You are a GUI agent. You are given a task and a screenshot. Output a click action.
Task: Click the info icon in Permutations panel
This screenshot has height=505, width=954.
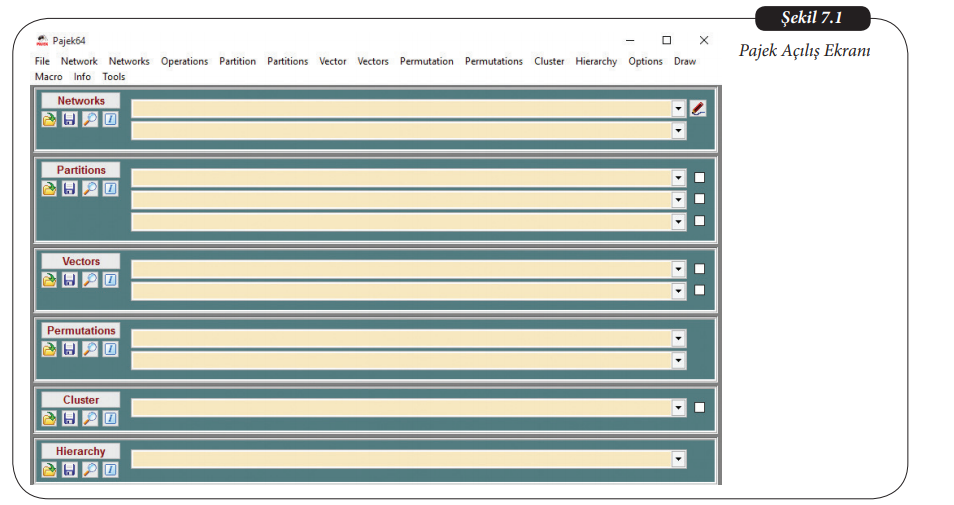click(110, 349)
